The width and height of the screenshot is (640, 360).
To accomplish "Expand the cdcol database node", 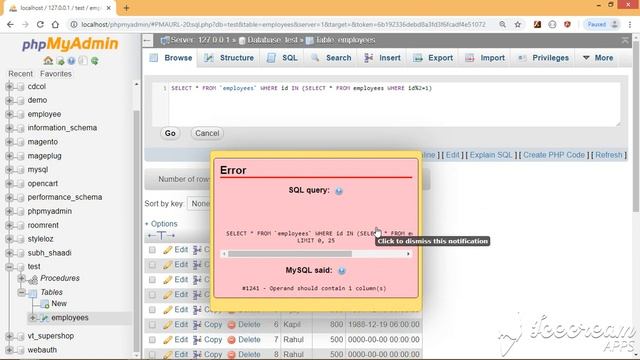I will pyautogui.click(x=9, y=87).
